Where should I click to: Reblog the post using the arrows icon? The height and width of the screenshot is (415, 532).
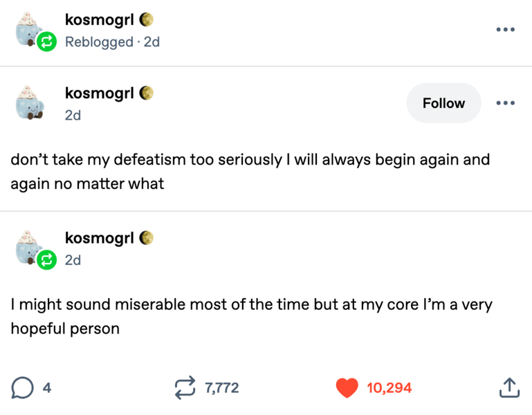(185, 388)
